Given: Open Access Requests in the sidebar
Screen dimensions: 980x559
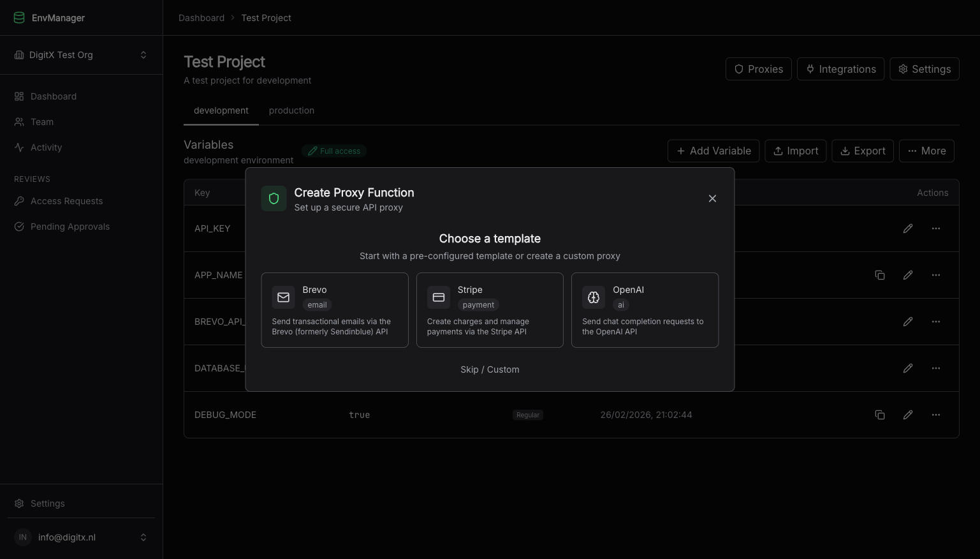Looking at the screenshot, I should click(82, 201).
